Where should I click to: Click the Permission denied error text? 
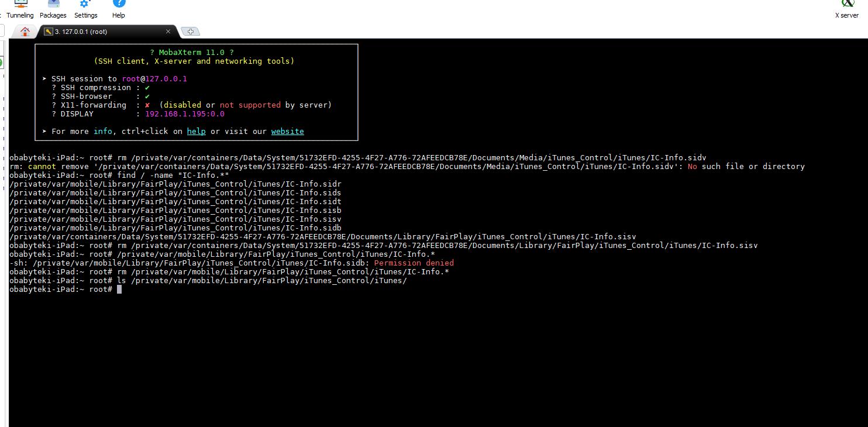[x=414, y=263]
